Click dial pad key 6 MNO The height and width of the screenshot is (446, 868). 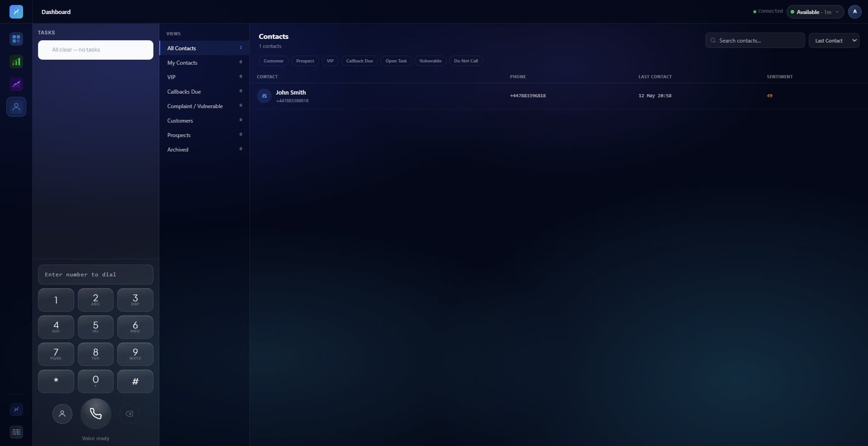point(135,327)
